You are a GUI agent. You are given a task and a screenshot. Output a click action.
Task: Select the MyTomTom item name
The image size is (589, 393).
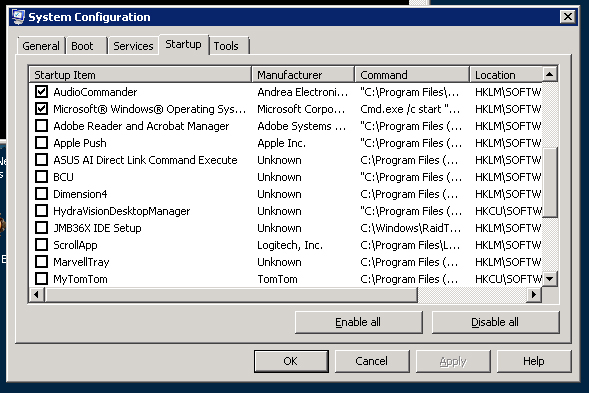click(80, 279)
